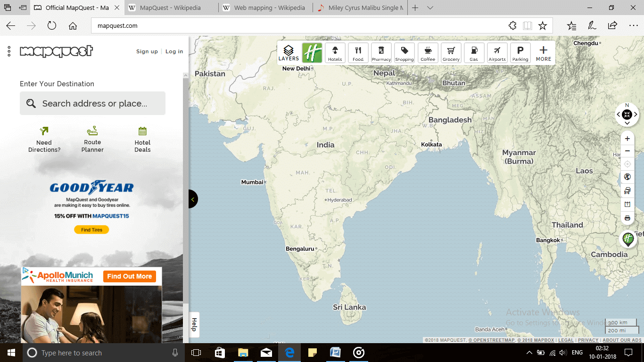Add page to favorites with star
The height and width of the screenshot is (362, 644).
(x=543, y=26)
